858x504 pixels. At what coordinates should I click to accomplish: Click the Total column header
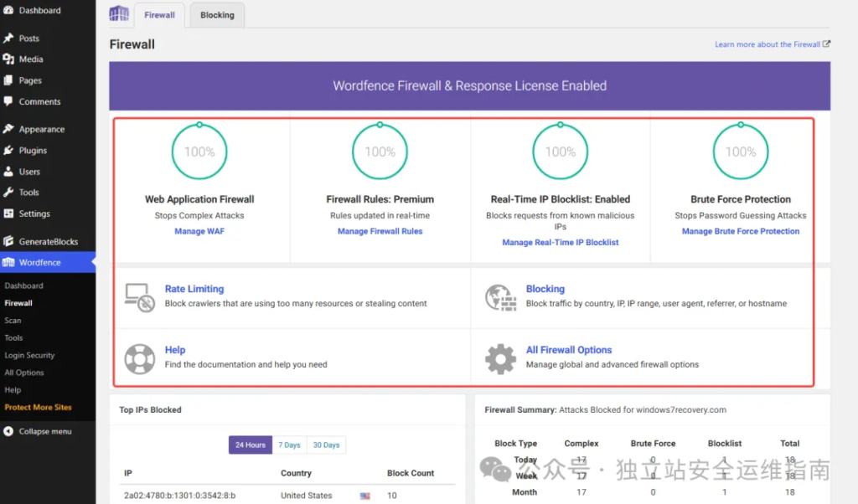(789, 444)
